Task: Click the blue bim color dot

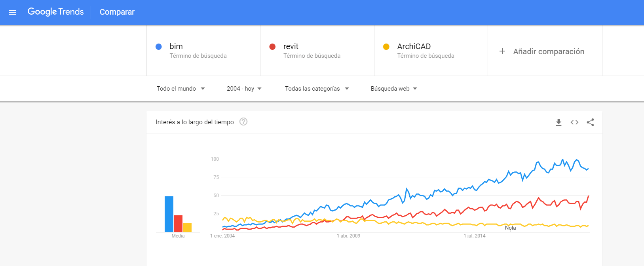Action: coord(159,47)
